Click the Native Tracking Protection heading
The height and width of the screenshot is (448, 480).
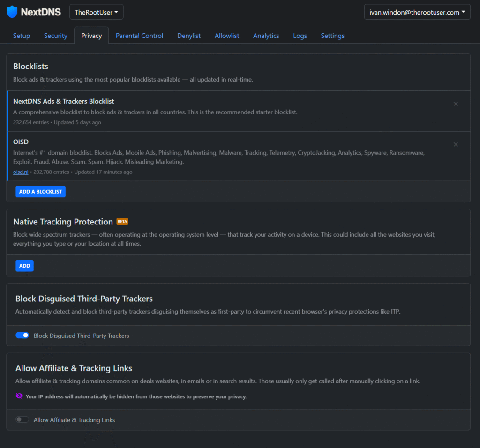[x=63, y=222]
